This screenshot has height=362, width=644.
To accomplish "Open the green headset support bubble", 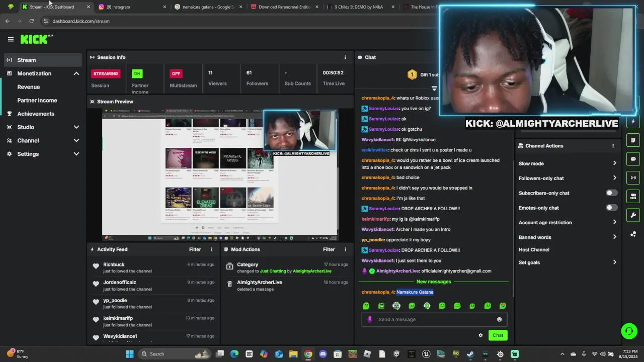I will click(x=629, y=331).
